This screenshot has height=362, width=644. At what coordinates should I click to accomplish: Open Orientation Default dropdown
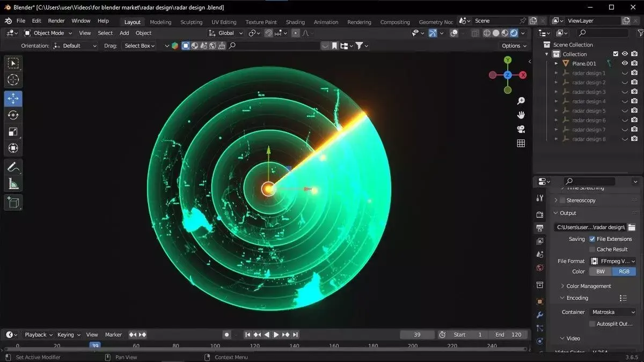[76, 46]
